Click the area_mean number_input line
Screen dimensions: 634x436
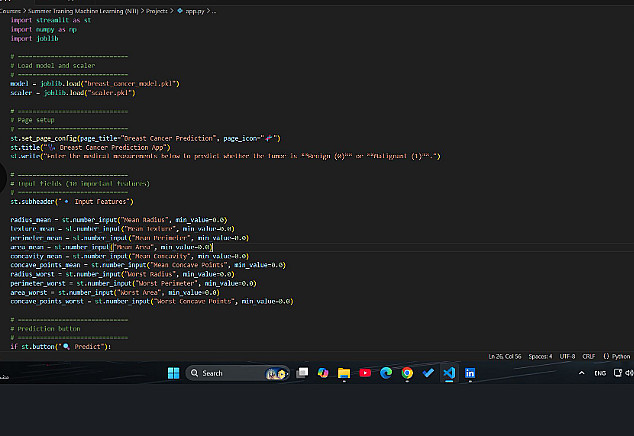click(112, 247)
